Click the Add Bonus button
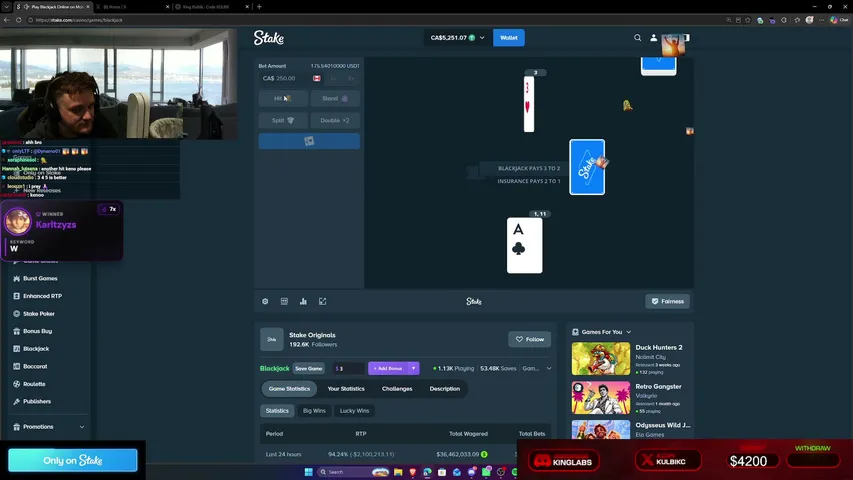The width and height of the screenshot is (853, 480). (x=388, y=368)
